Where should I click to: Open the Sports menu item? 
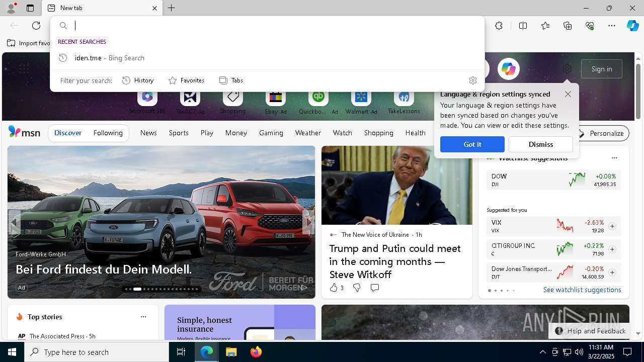[179, 133]
